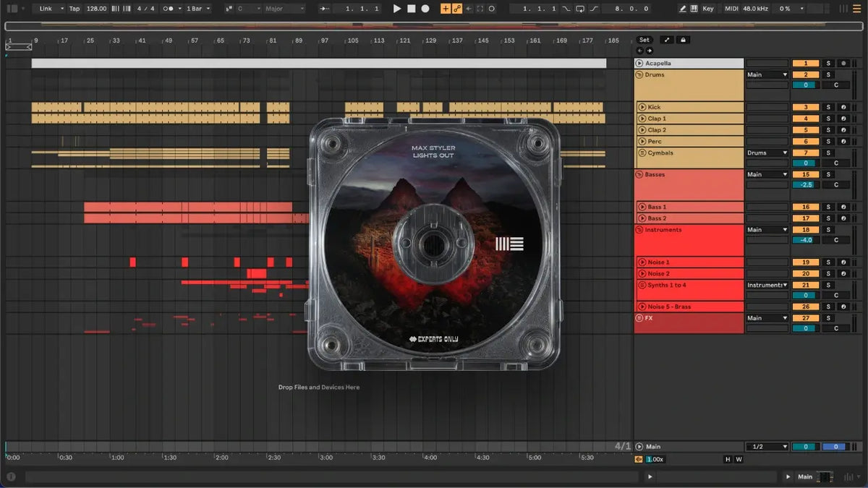This screenshot has width=868, height=488.
Task: Solo the Kick track
Action: click(x=829, y=107)
